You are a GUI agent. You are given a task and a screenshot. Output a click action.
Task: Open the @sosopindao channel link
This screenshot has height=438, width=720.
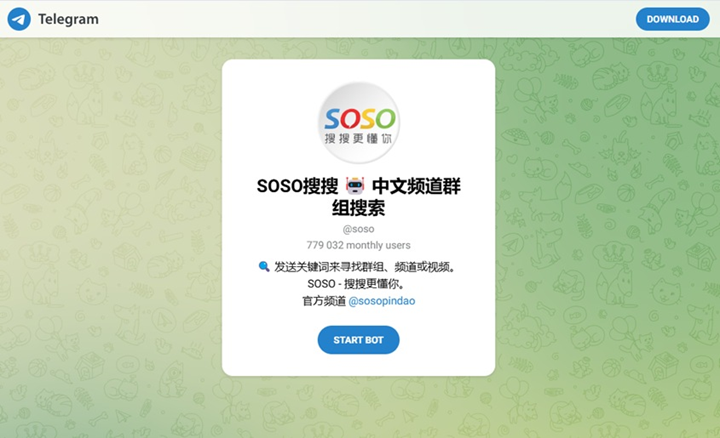point(382,301)
